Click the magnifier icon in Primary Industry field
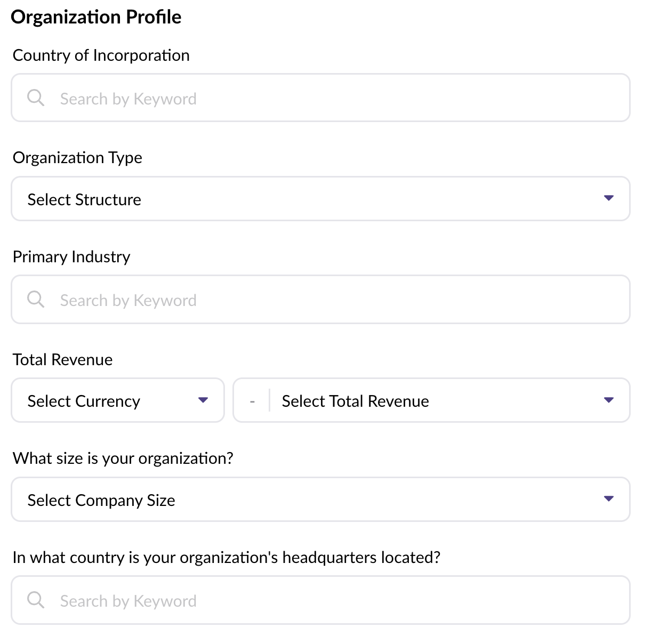This screenshot has height=644, width=660. tap(36, 299)
